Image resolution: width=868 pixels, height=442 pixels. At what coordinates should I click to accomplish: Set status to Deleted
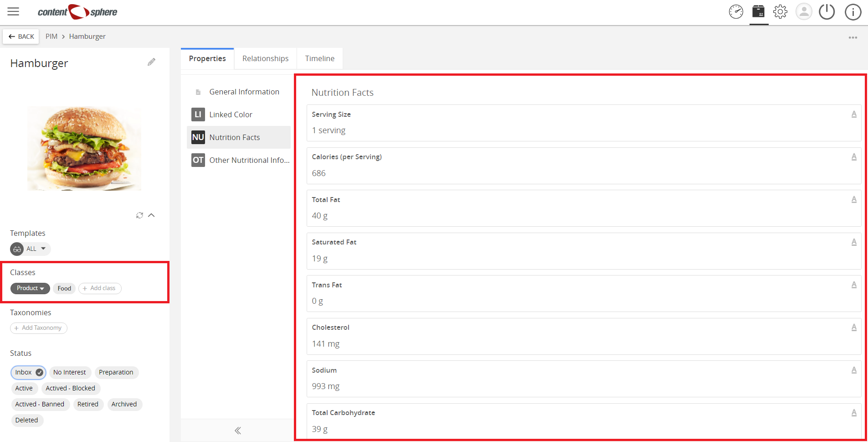(x=27, y=420)
